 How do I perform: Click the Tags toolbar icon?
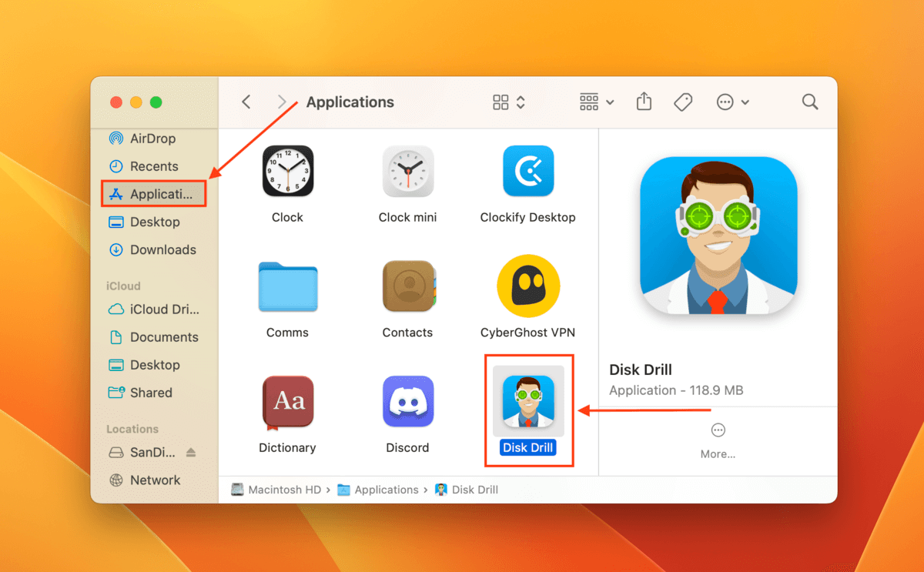[x=683, y=102]
